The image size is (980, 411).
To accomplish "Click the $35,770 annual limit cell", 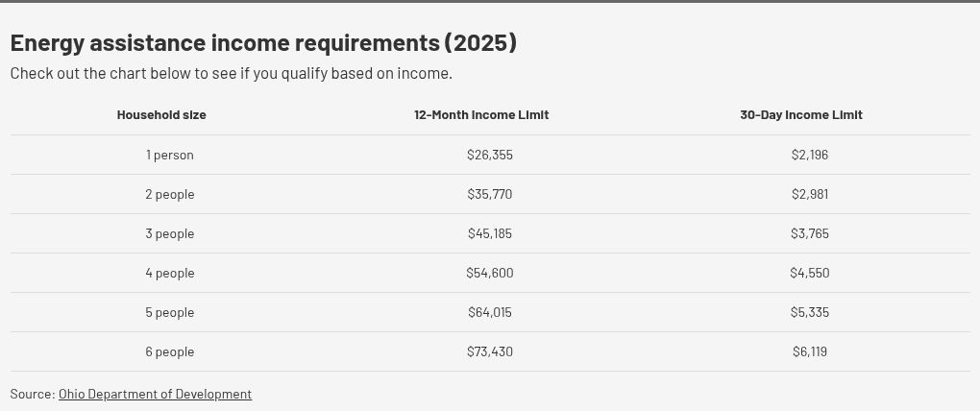I will click(490, 194).
